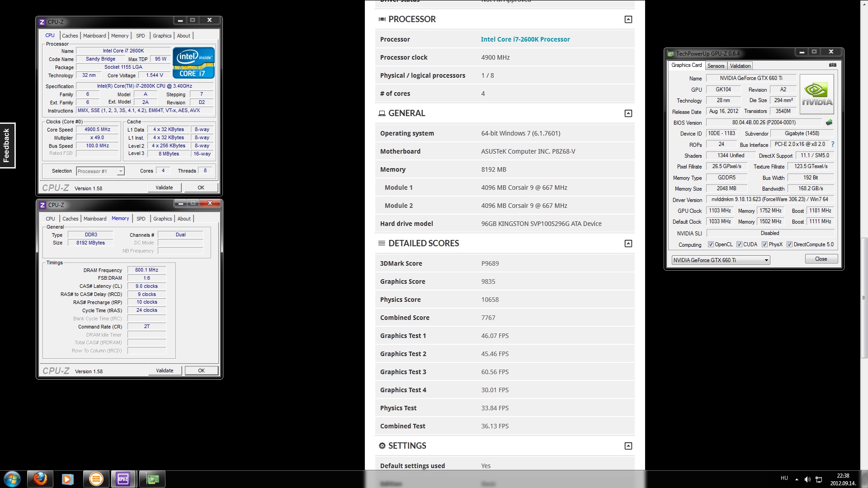Toggle the PhysX checkbox
868x488 pixels.
click(x=764, y=244)
